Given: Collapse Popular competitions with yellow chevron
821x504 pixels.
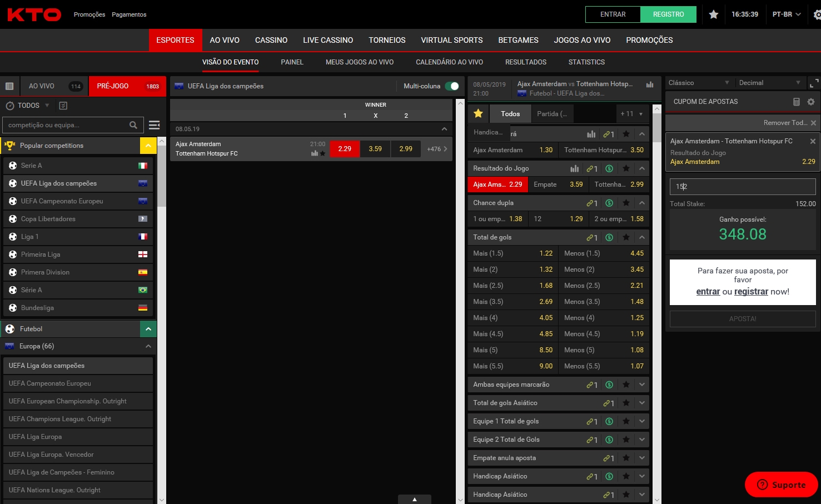Looking at the screenshot, I should [148, 146].
